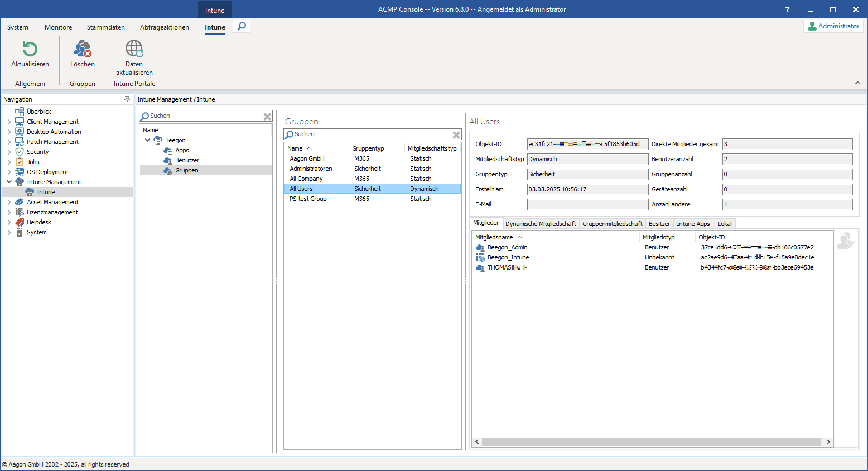The image size is (868, 471).
Task: Click the help question mark icon
Action: pos(787,9)
